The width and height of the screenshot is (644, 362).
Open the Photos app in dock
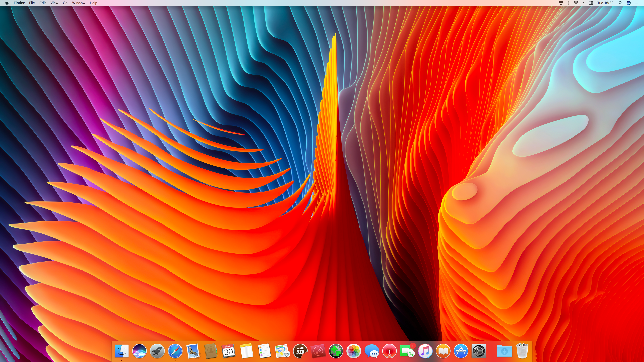coord(354,351)
